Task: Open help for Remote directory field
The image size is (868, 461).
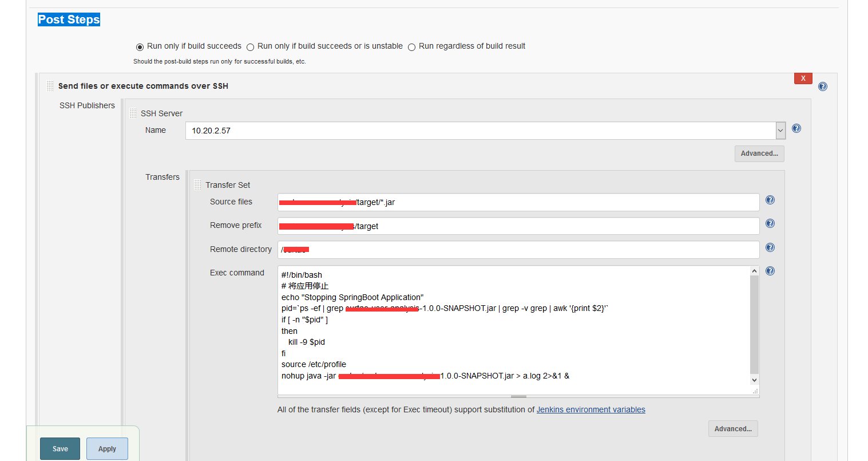Action: pyautogui.click(x=770, y=247)
